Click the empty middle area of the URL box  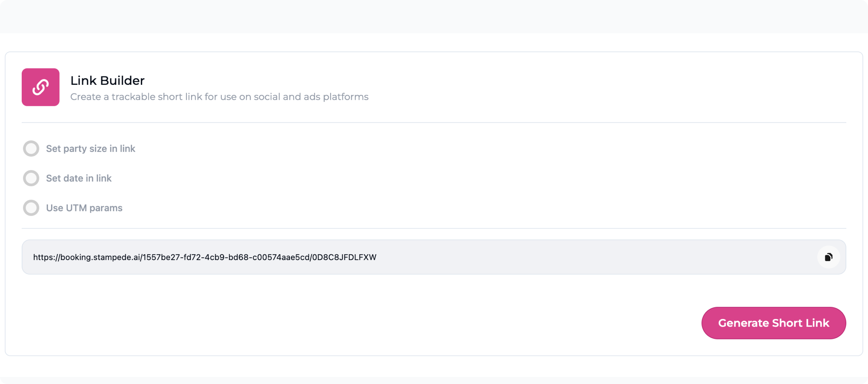[590, 257]
